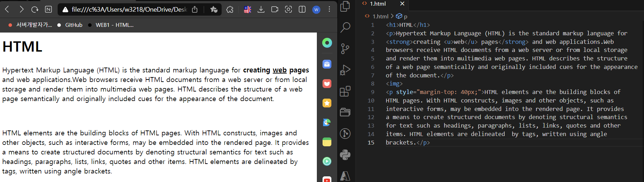Click the <img> tag in code
Screen dimensions: 644x182
click(394, 83)
